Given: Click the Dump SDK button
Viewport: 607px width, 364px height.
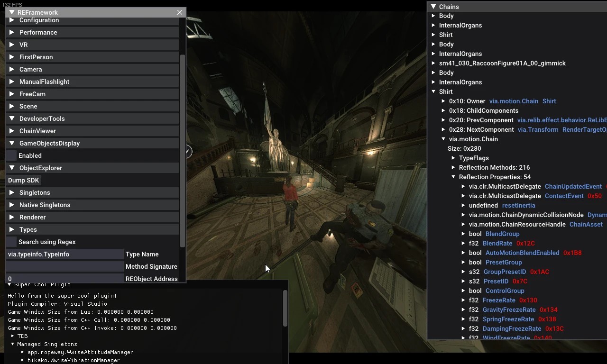Looking at the screenshot, I should [x=24, y=180].
